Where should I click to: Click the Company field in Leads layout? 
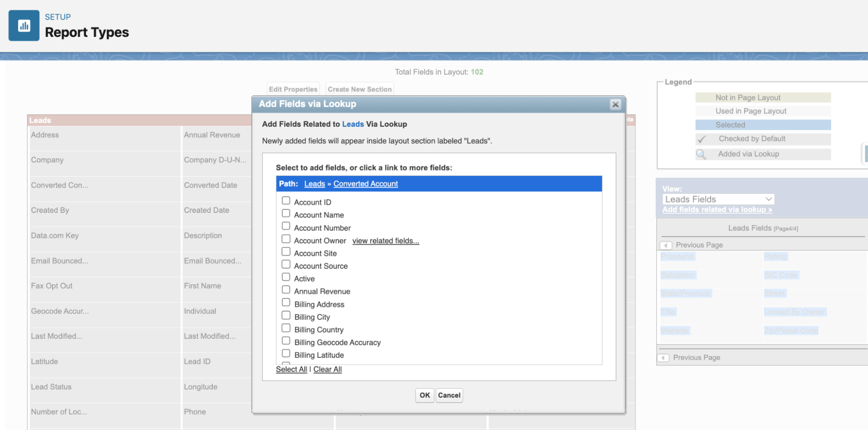[x=105, y=164]
